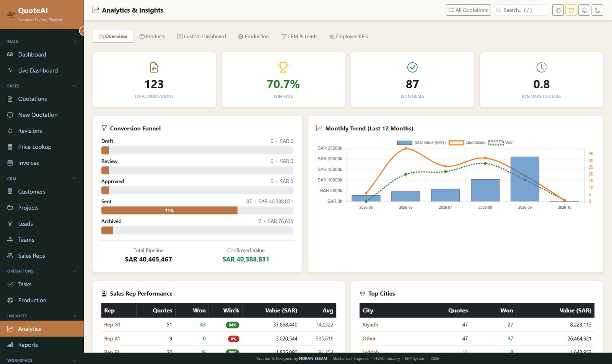Open Production in sidebar

pyautogui.click(x=42, y=300)
